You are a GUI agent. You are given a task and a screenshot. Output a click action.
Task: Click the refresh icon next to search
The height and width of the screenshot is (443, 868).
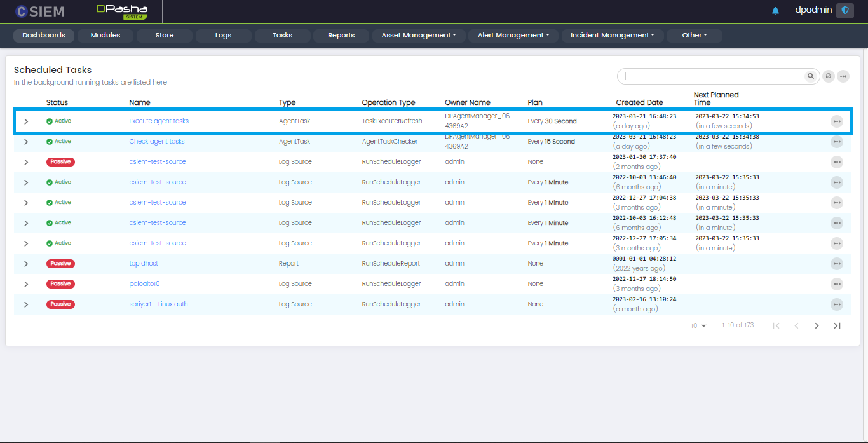point(828,76)
